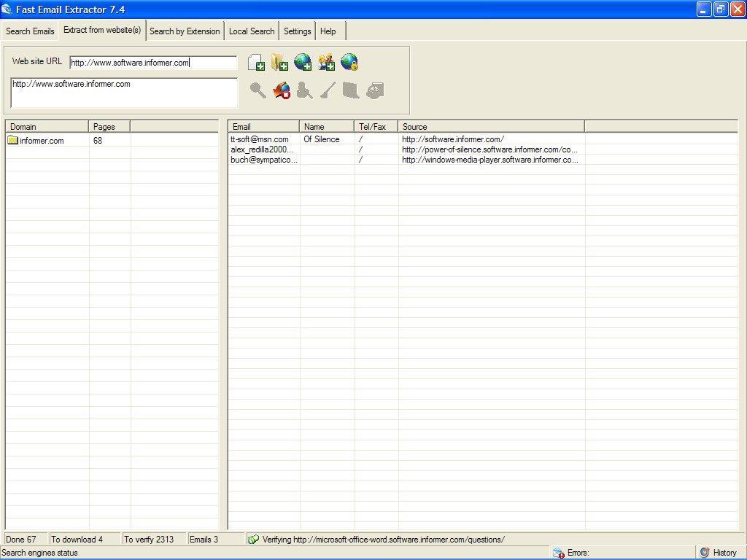Click the status bar verifying icon

tap(253, 540)
